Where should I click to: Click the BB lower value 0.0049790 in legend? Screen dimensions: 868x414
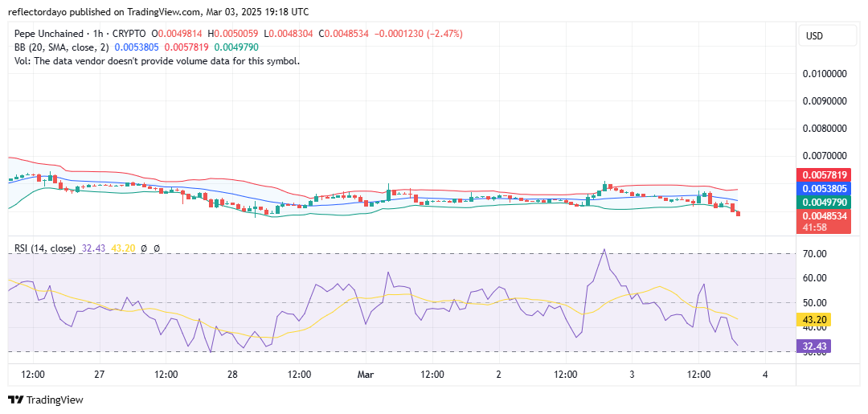click(x=236, y=47)
